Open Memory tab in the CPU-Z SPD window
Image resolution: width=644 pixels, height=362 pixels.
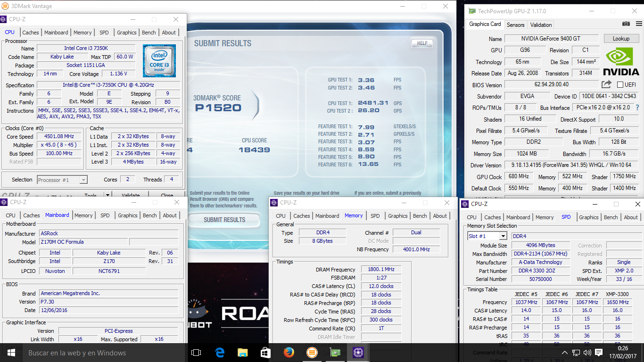545,217
